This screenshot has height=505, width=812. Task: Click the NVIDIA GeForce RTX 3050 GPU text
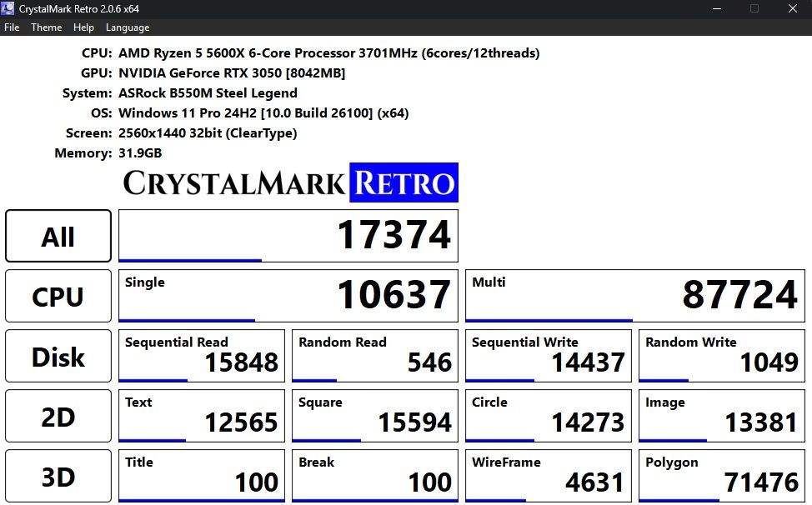[x=232, y=73]
